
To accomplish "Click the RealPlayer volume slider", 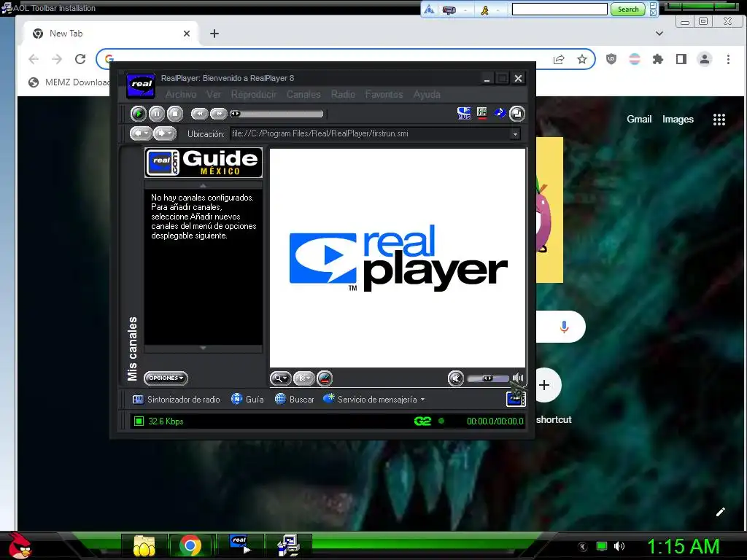I will pos(488,378).
